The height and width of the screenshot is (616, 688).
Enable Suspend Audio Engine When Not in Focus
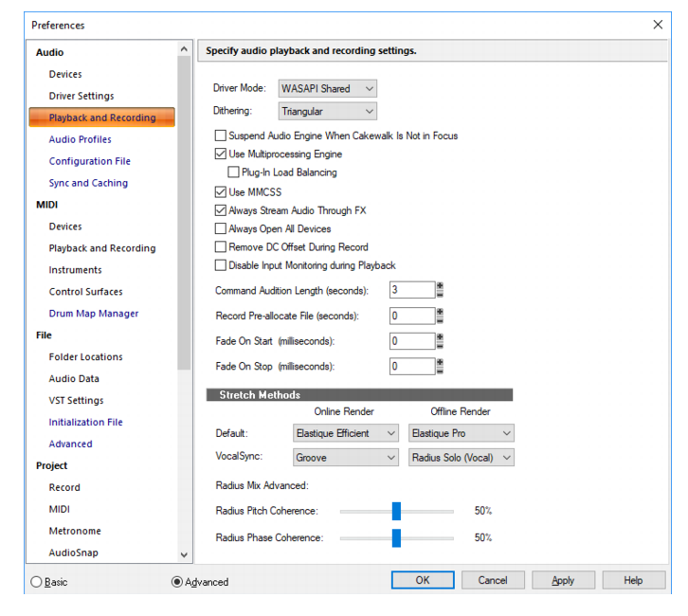point(220,136)
